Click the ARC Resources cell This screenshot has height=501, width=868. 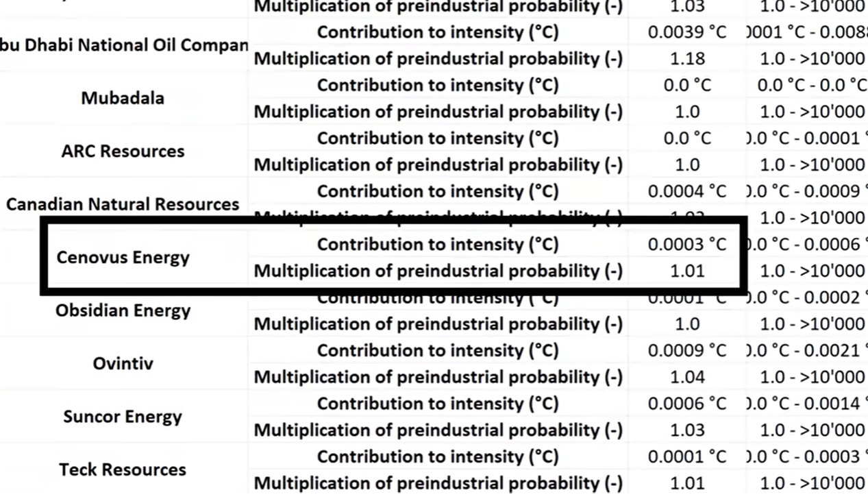pos(123,151)
